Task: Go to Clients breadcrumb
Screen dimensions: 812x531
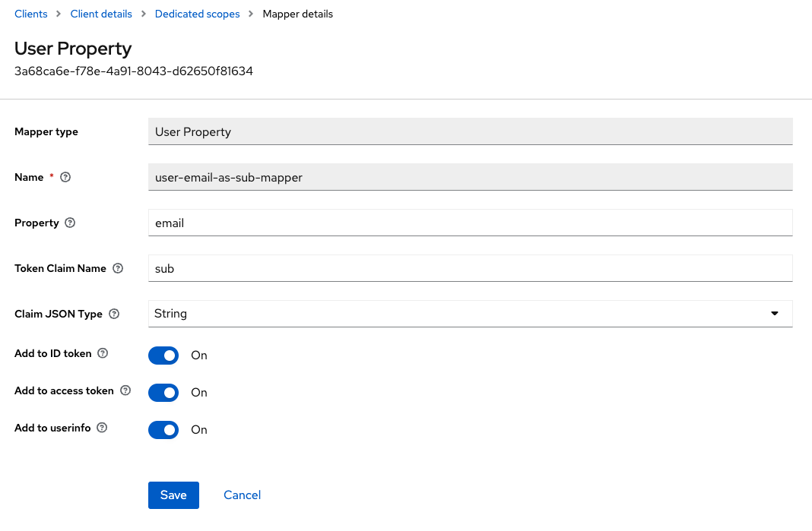Action: tap(31, 14)
